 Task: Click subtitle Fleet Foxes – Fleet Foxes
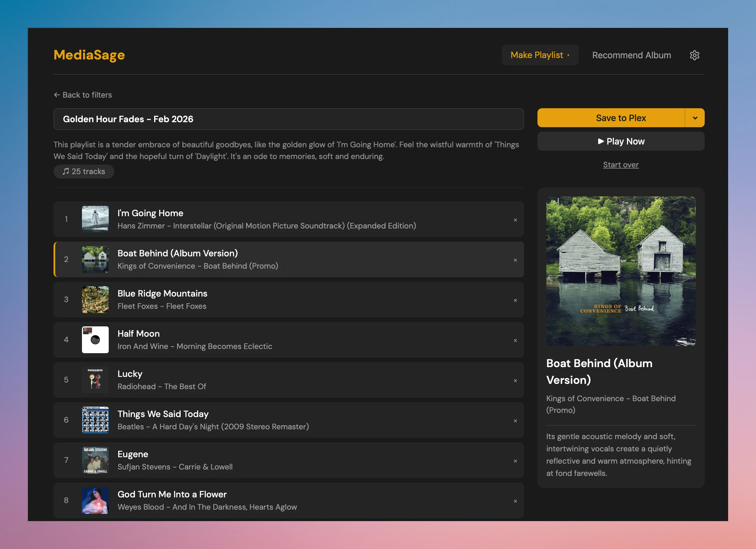click(x=162, y=306)
